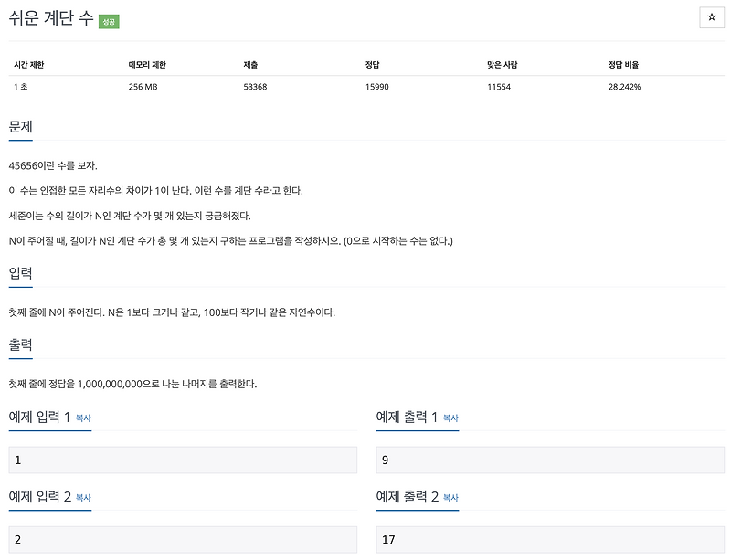Image resolution: width=731 pixels, height=560 pixels.
Task: Click the time limit value 1 초
Action: tap(21, 87)
